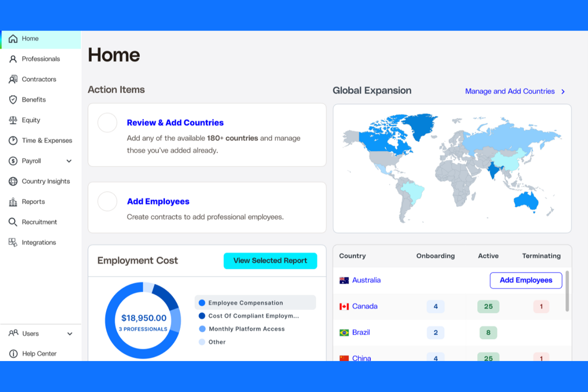Image resolution: width=588 pixels, height=392 pixels.
Task: Open the Contractors section via its icon
Action: [x=13, y=79]
